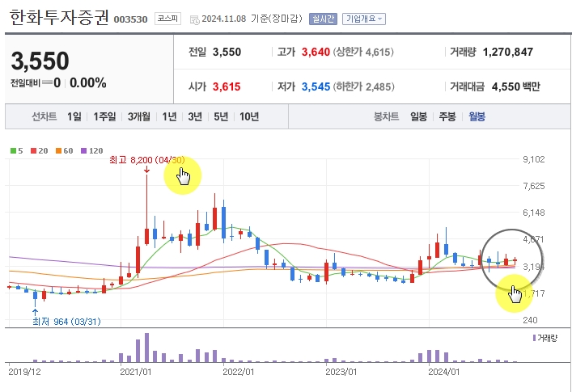Click the red 20 moving-average legend swatch

[33, 151]
